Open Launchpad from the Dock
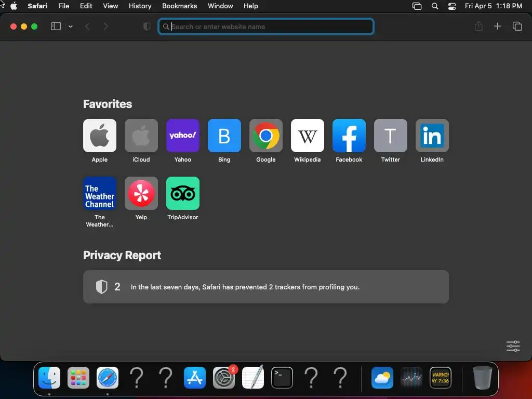The width and height of the screenshot is (532, 399). coord(78,378)
